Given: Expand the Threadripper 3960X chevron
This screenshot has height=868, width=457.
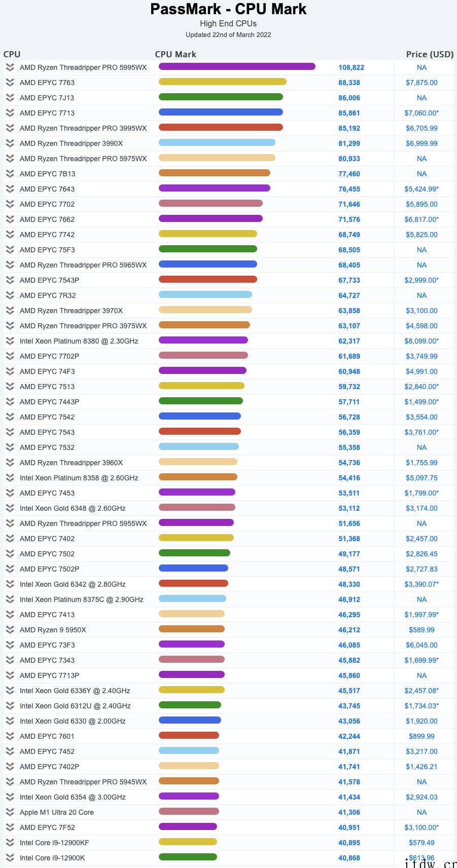Looking at the screenshot, I should pyautogui.click(x=10, y=463).
